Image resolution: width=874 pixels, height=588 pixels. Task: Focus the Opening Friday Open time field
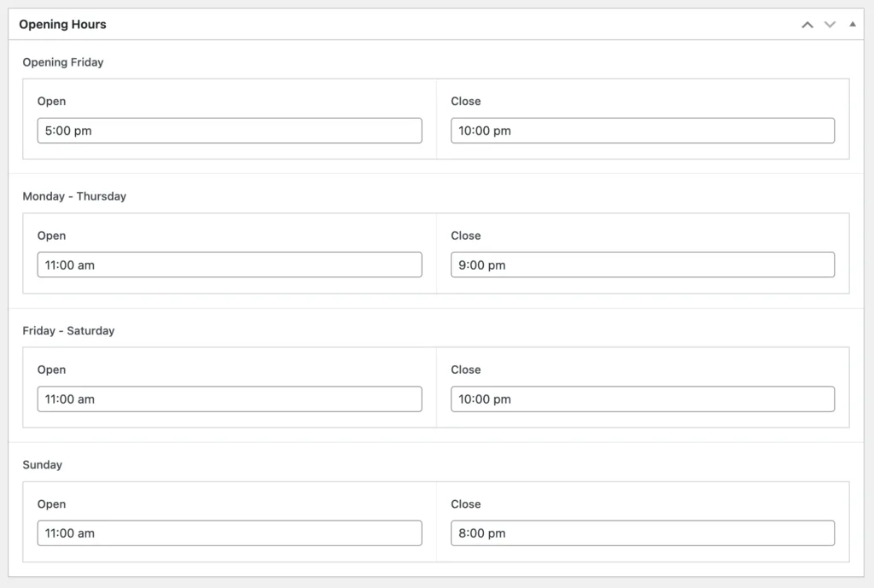230,131
